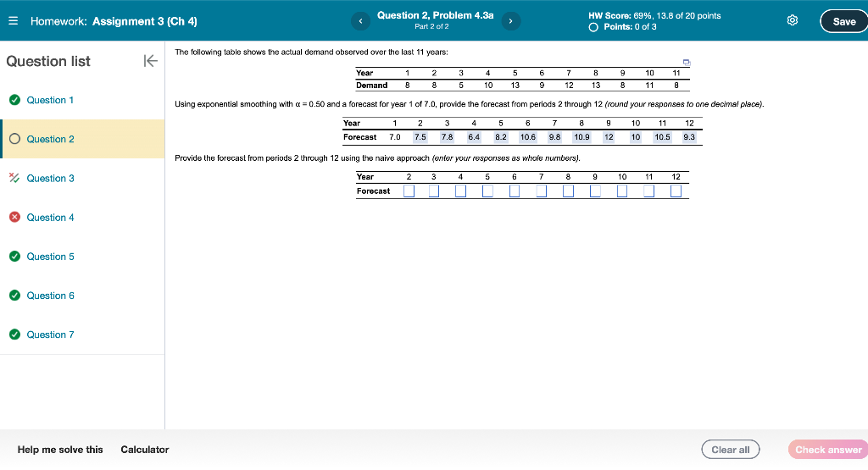
Task: Click Question 2 empty status circle
Action: click(15, 139)
